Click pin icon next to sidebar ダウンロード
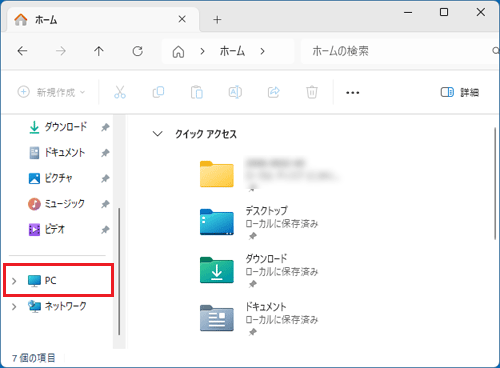This screenshot has width=500, height=368. tap(105, 127)
